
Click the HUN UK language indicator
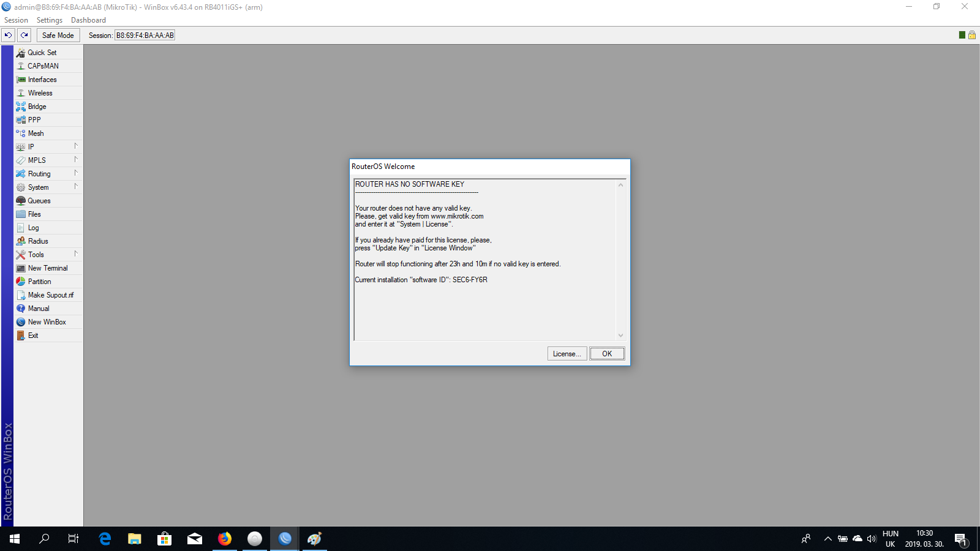pyautogui.click(x=891, y=539)
